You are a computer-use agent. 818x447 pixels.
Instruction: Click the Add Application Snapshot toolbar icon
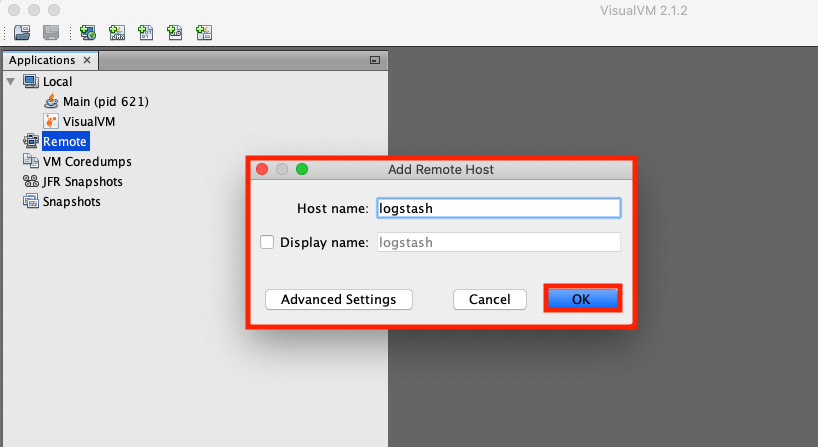pos(204,33)
